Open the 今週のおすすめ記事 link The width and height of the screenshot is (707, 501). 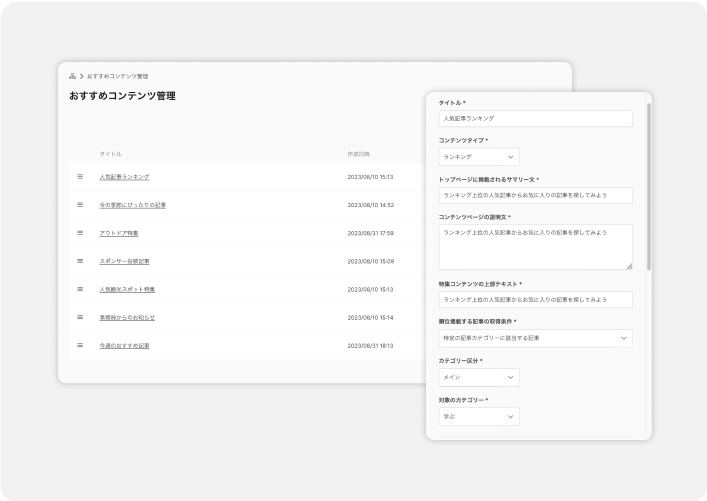[x=124, y=345]
